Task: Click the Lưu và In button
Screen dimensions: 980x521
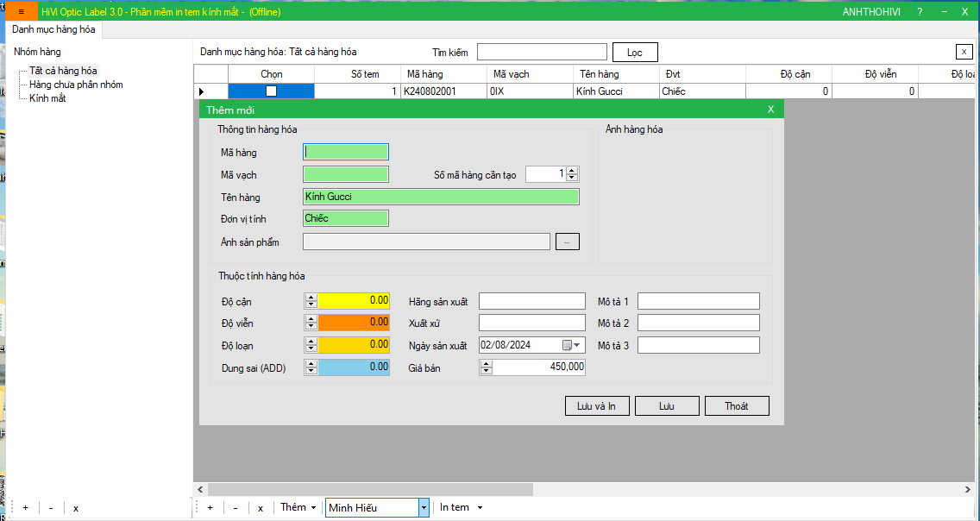Action: click(596, 406)
